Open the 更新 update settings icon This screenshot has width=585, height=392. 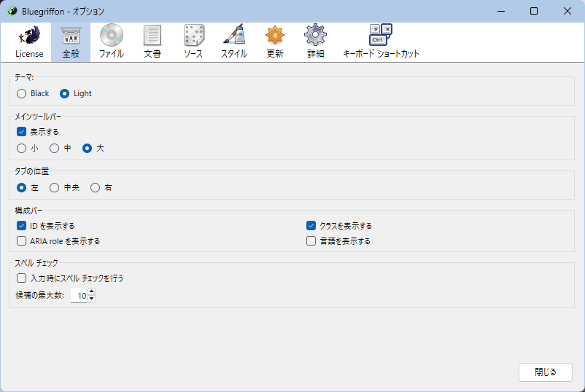(275, 36)
